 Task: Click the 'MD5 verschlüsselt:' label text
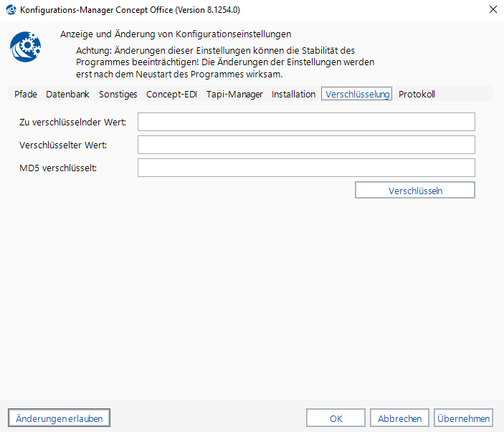point(58,168)
